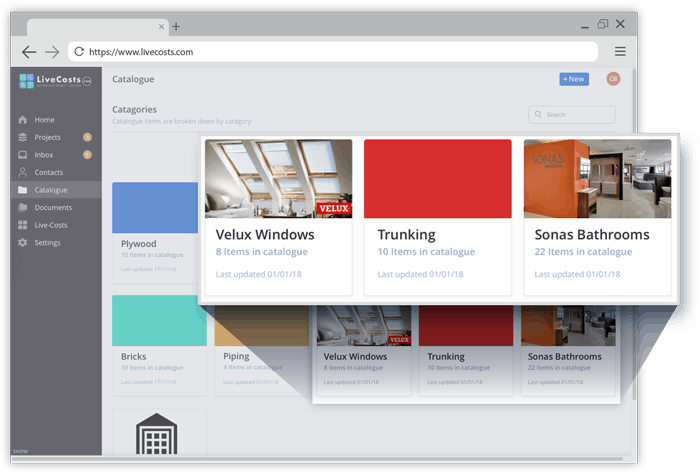
Task: Reload the page with refresh icon
Action: [79, 52]
